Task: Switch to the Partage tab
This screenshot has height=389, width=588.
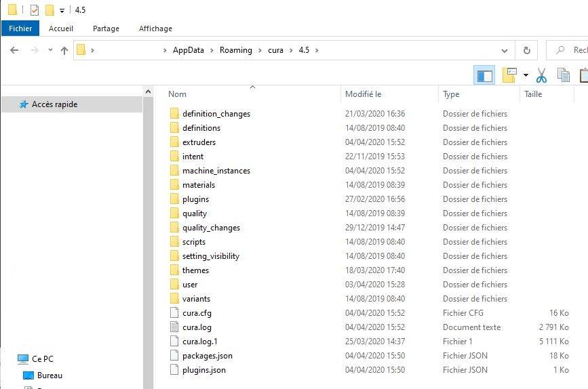Action: [106, 28]
